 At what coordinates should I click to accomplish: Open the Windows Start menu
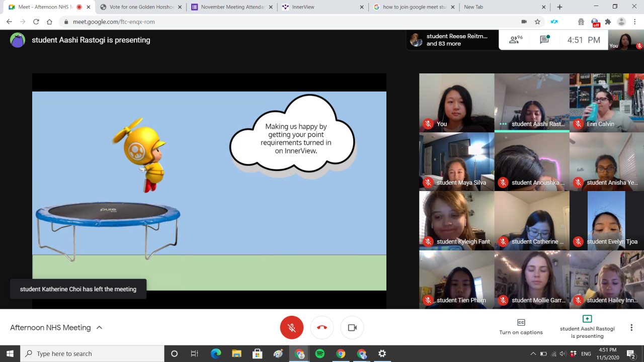(10, 353)
